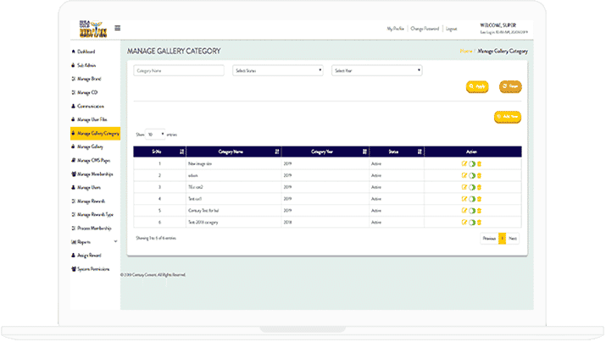
Task: Sort table by Category Name column sort icon
Action: pos(277,151)
